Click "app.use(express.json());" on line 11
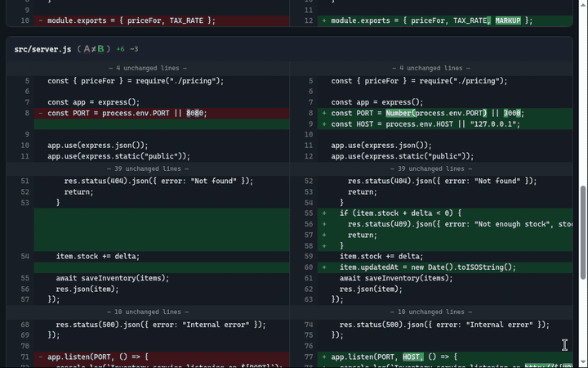The image size is (588, 368). click(x=381, y=146)
